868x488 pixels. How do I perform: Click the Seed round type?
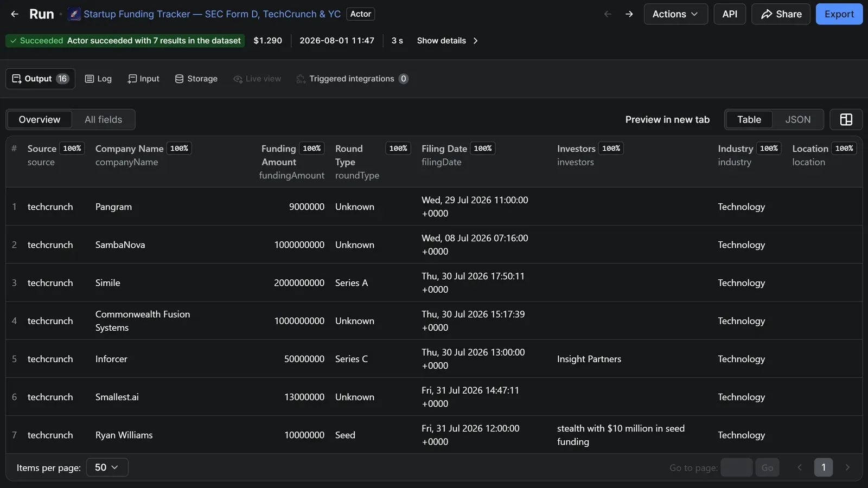coord(345,435)
